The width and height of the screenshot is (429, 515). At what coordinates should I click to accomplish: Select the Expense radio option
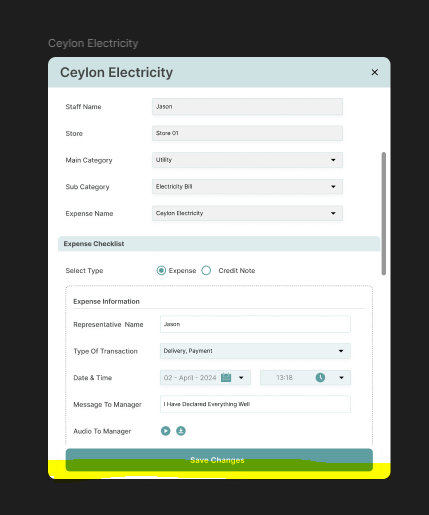(161, 270)
